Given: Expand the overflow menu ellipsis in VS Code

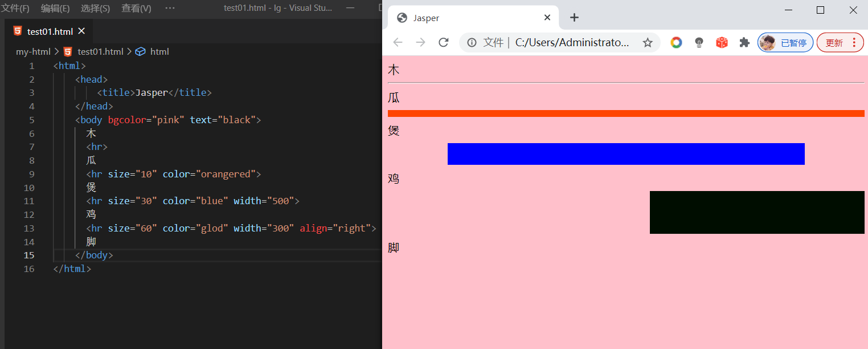Looking at the screenshot, I should click(x=170, y=9).
